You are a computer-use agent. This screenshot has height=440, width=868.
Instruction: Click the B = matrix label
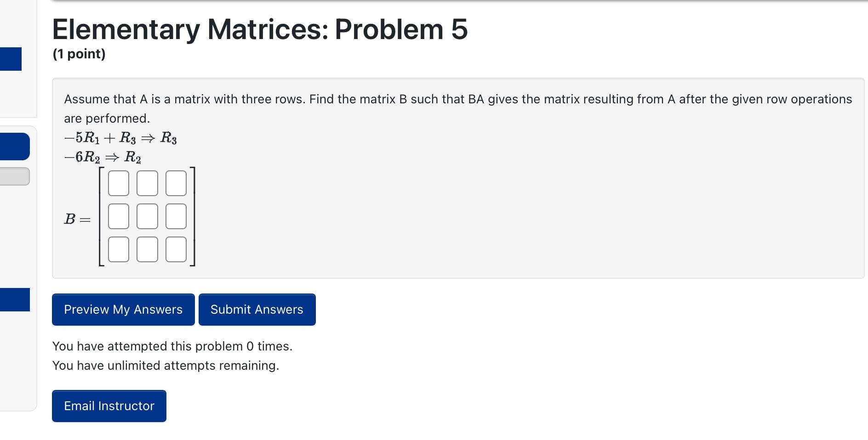click(x=77, y=219)
